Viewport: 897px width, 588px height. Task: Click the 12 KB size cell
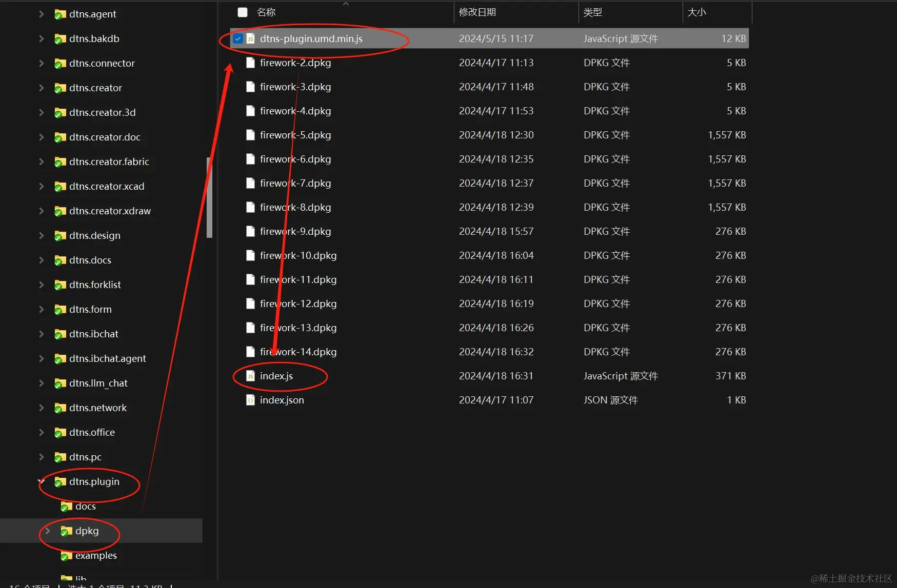coord(734,38)
